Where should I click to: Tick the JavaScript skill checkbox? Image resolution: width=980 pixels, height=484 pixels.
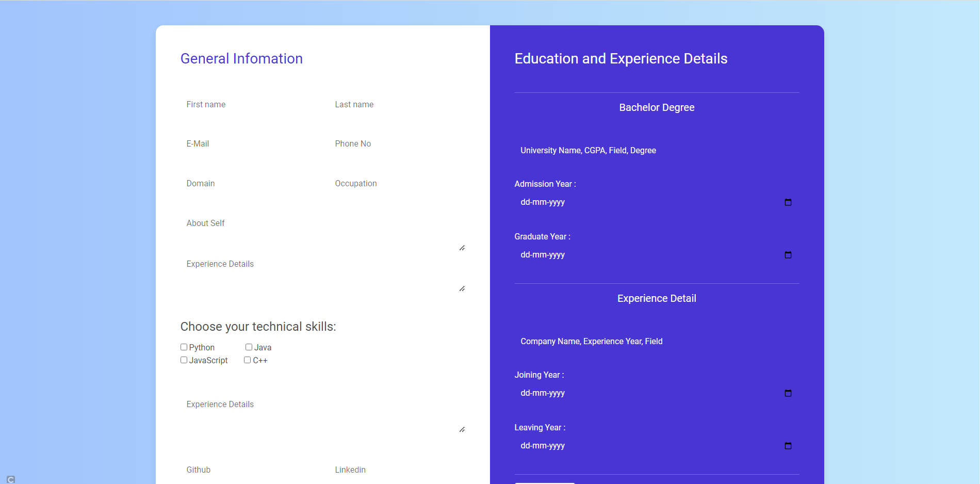coord(184,360)
